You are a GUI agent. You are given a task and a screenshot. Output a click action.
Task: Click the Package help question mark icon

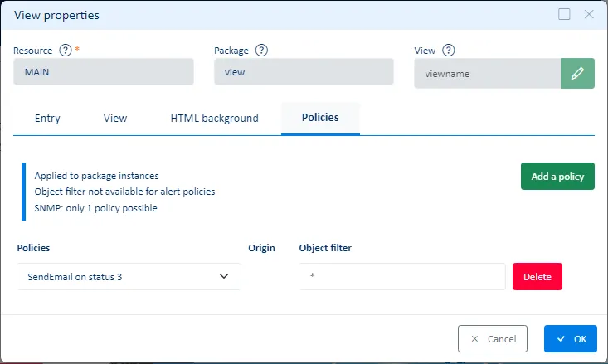click(x=261, y=51)
